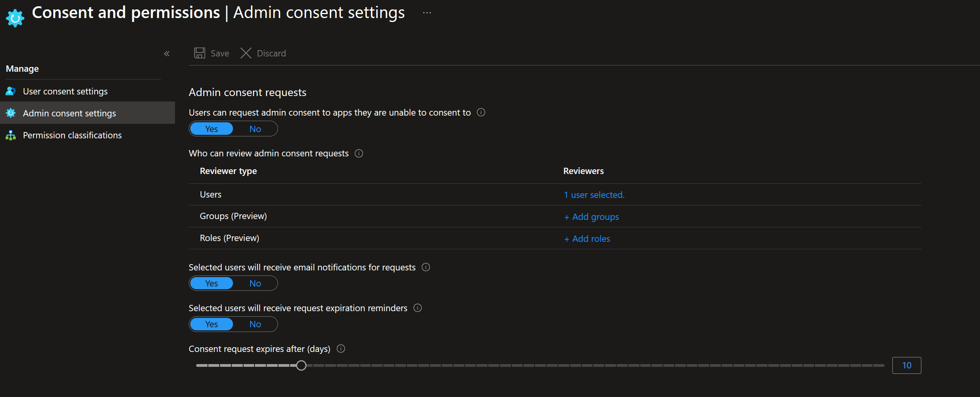Image resolution: width=980 pixels, height=397 pixels.
Task: Click the Discard button label
Action: 271,53
